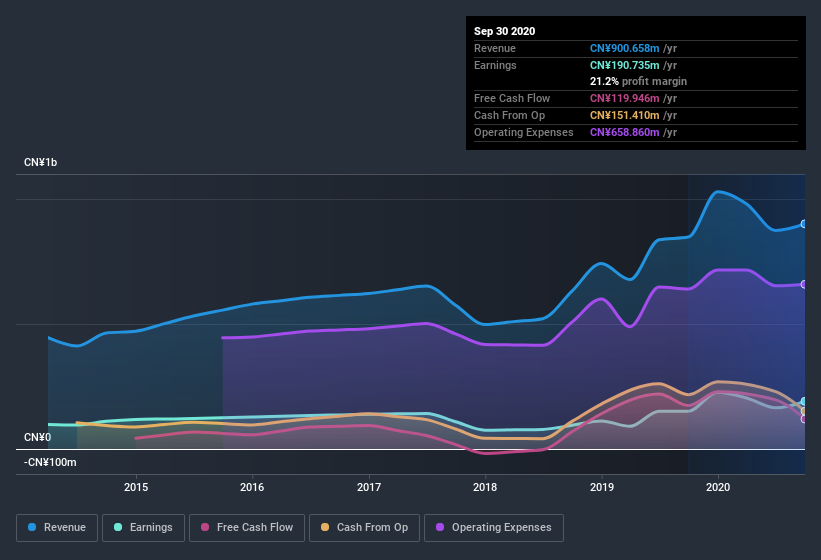Toggle the Cash From Op legend button
The image size is (821, 560).
click(x=364, y=528)
